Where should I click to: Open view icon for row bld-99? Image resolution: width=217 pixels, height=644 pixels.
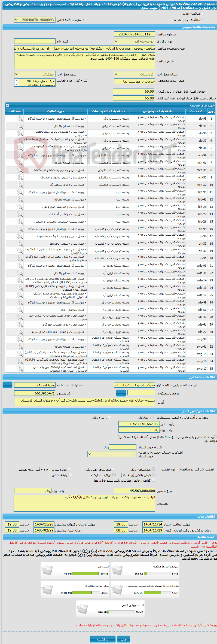click(20, 192)
